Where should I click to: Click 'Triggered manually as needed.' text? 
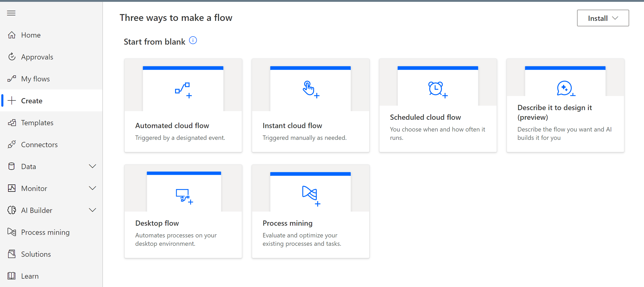coord(305,138)
